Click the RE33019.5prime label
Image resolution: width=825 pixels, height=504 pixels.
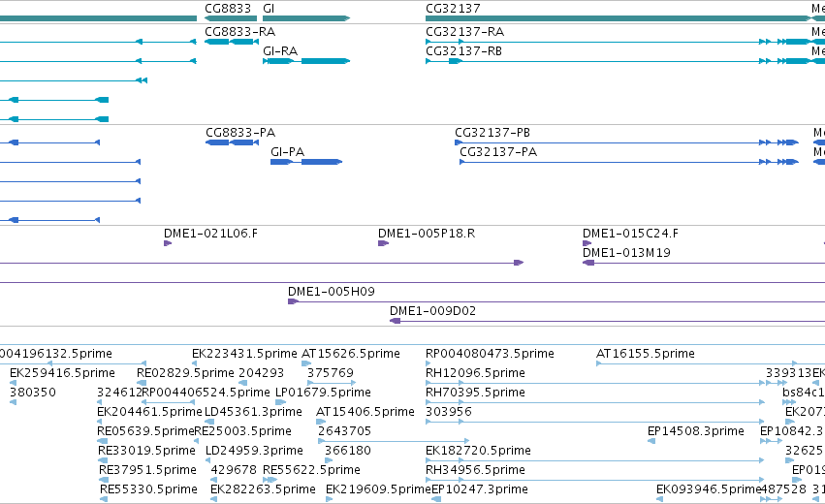pos(146,451)
